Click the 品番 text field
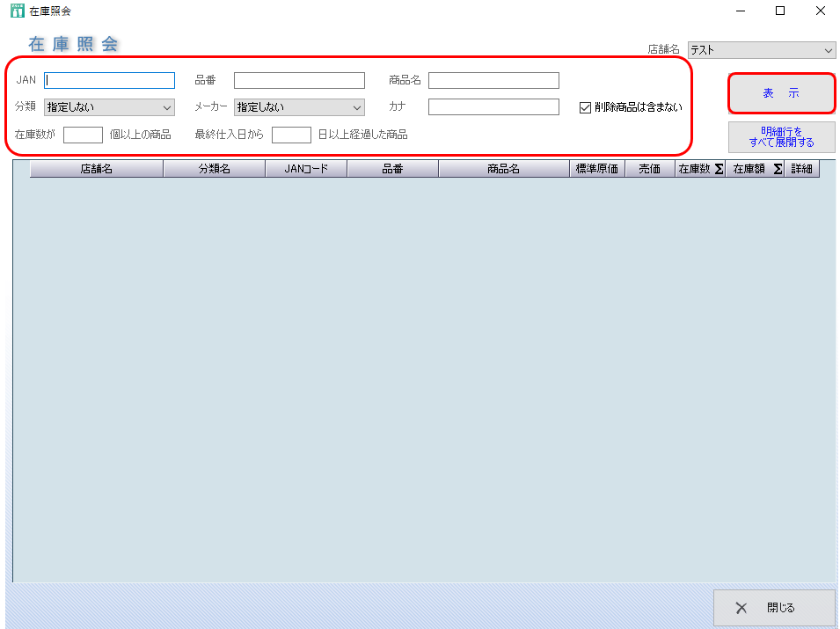 coord(299,81)
